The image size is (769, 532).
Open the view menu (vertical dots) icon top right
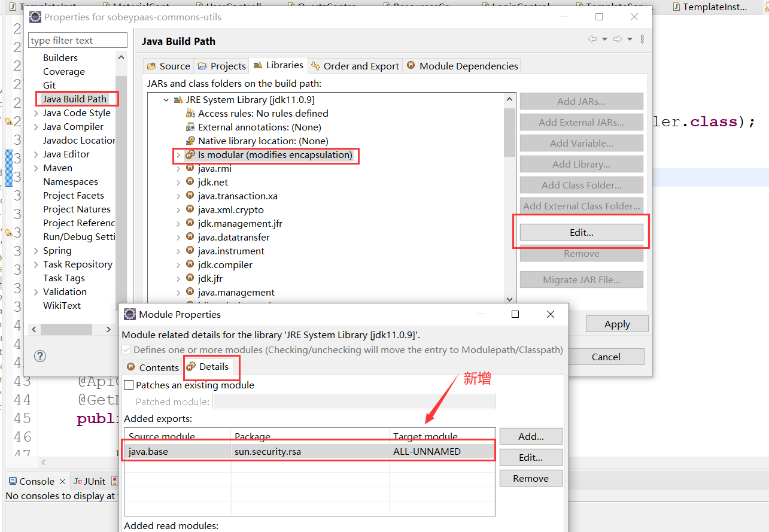(x=642, y=39)
